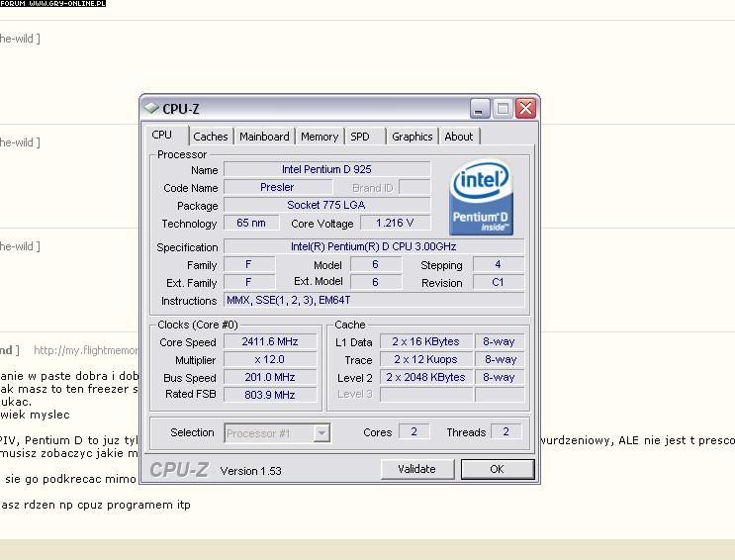
Task: Switch to the Caches tab
Action: tap(210, 137)
